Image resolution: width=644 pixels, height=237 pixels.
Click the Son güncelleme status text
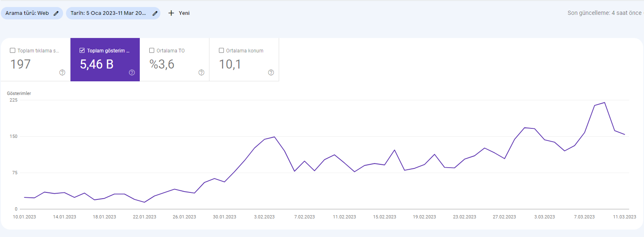coord(604,13)
